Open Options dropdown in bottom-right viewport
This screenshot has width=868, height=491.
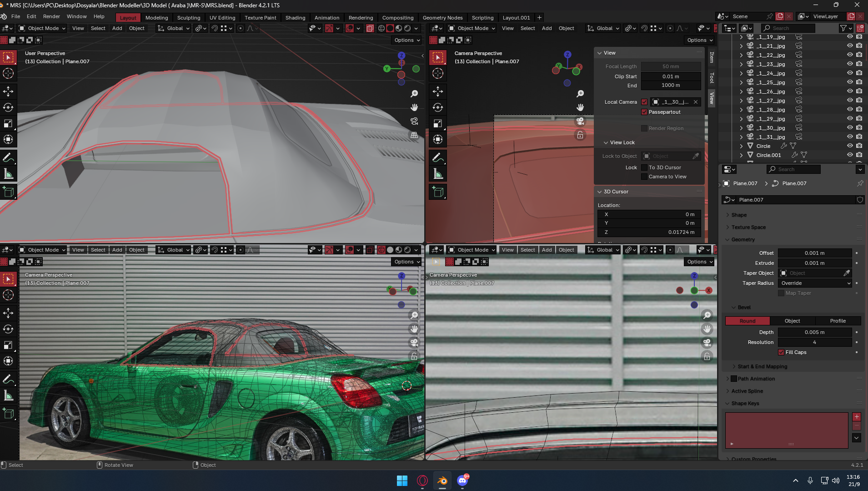[x=699, y=262]
